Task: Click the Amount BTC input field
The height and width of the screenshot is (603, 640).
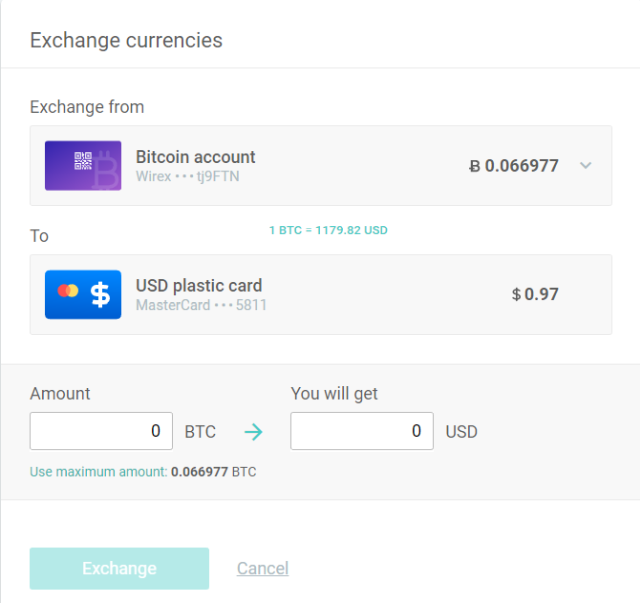Action: (x=101, y=431)
